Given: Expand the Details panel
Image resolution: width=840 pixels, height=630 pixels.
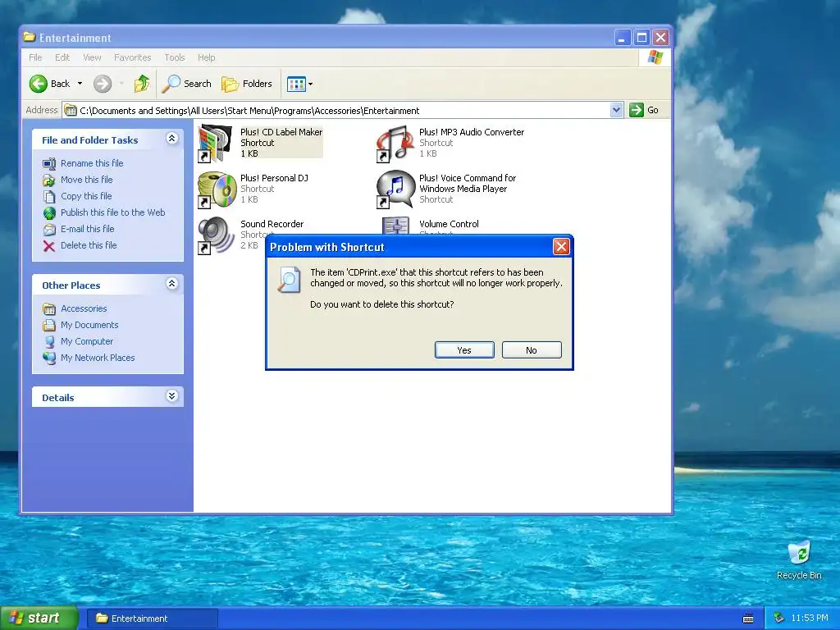Looking at the screenshot, I should pyautogui.click(x=172, y=396).
